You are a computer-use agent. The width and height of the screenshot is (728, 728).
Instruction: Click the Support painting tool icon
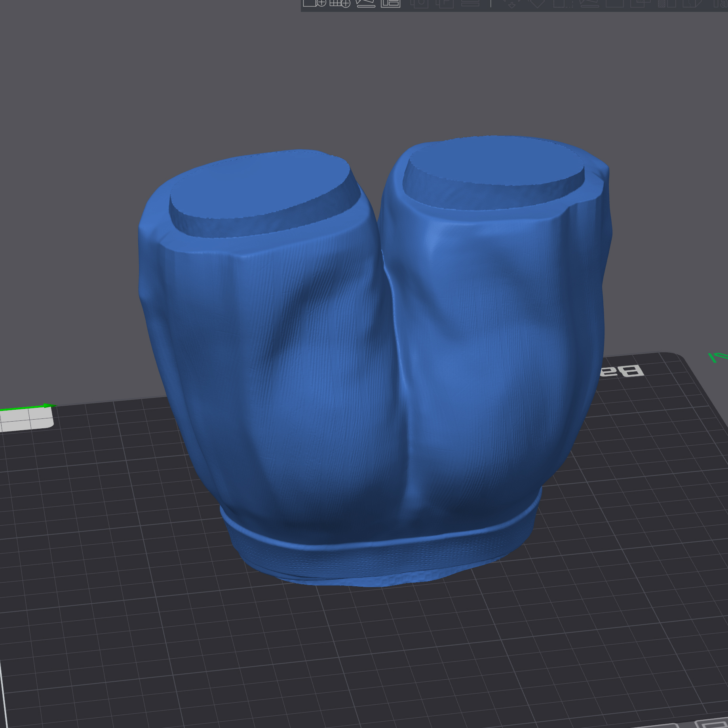(666, 3)
